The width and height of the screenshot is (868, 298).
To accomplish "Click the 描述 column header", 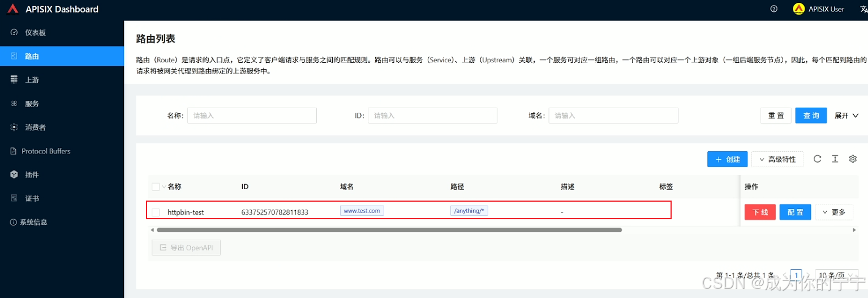I will click(x=568, y=187).
